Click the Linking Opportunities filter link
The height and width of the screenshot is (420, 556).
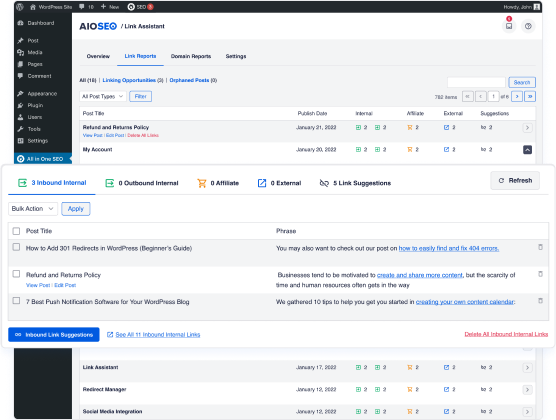(x=129, y=80)
